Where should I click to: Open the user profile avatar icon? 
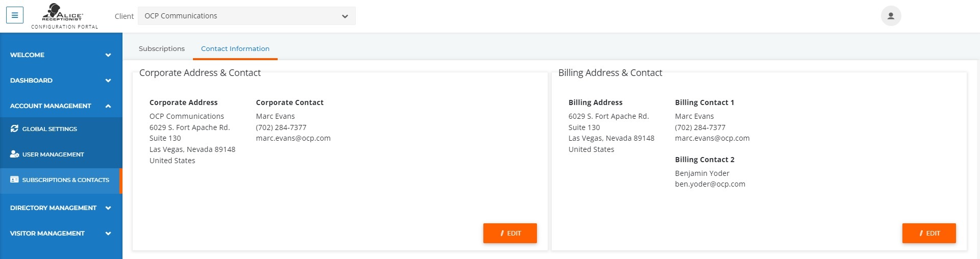coord(891,16)
